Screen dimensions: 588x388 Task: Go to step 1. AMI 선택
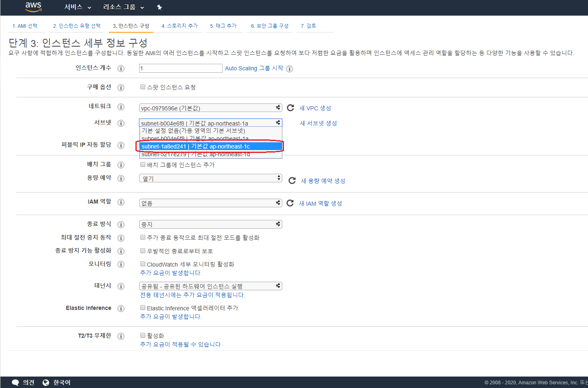coord(25,26)
